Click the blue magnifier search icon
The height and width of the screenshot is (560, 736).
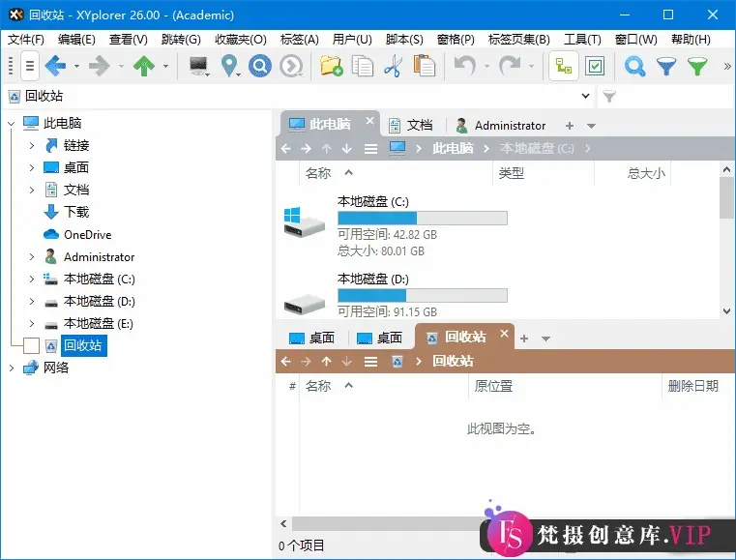coord(635,66)
